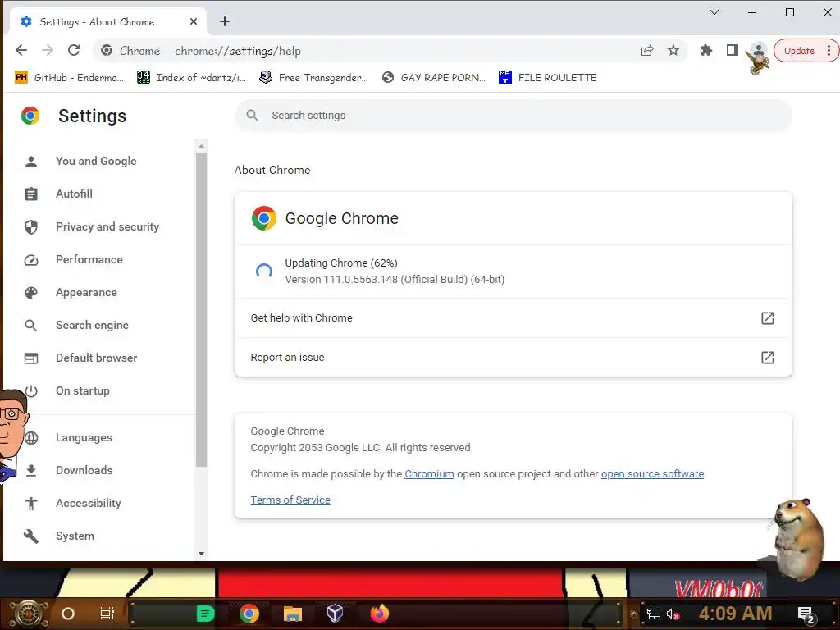Open the profile avatar menu
Image resolution: width=840 pixels, height=630 pixels.
[x=758, y=51]
